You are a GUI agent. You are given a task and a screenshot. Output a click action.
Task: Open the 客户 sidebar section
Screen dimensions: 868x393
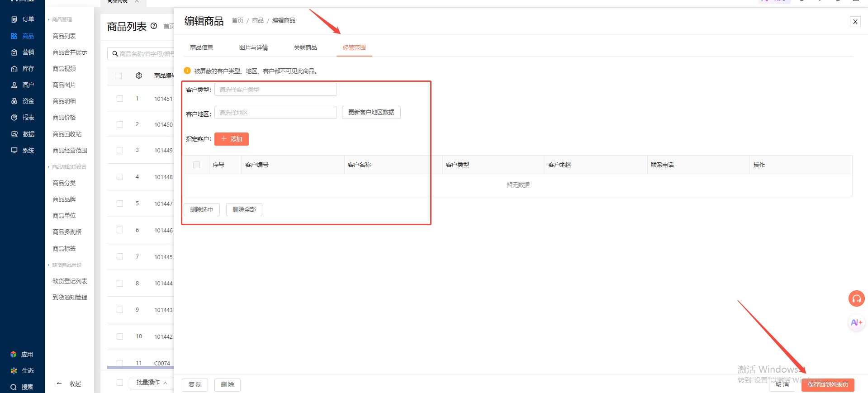[22, 85]
